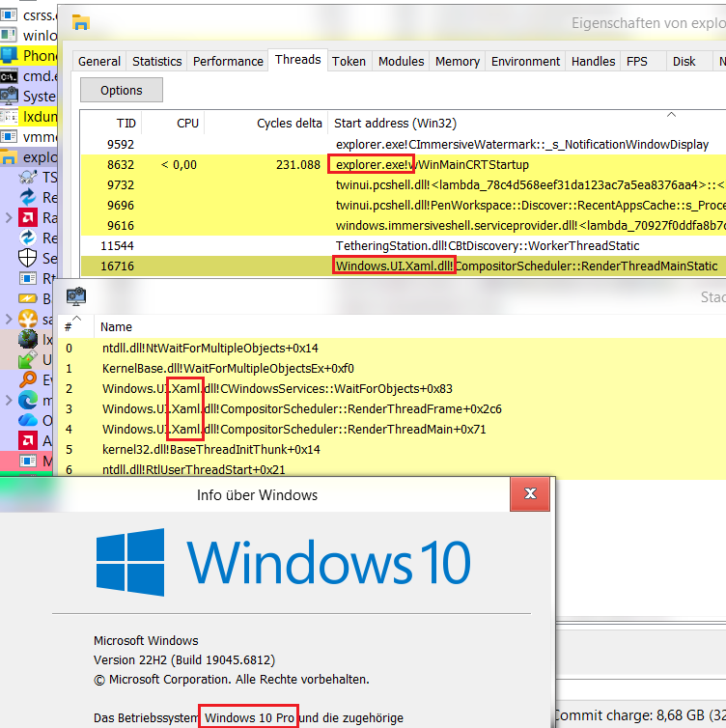
Task: Click the orange tree icon on the sa row
Action: 27,319
